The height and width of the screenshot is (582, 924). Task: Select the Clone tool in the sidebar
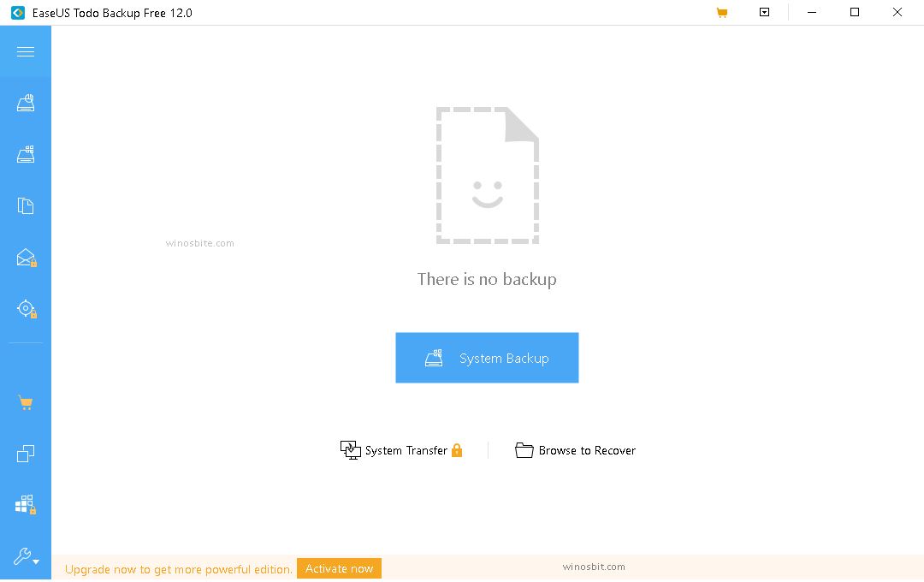[26, 454]
